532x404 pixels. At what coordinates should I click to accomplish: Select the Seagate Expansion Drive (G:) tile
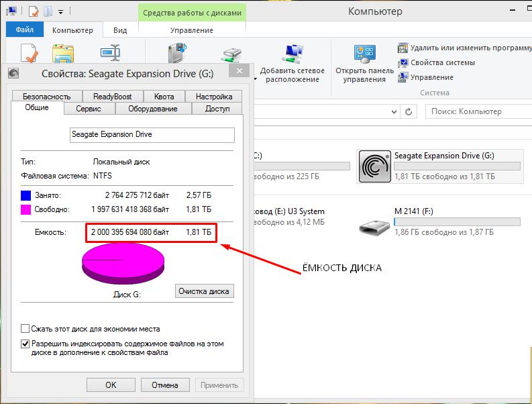(440, 166)
